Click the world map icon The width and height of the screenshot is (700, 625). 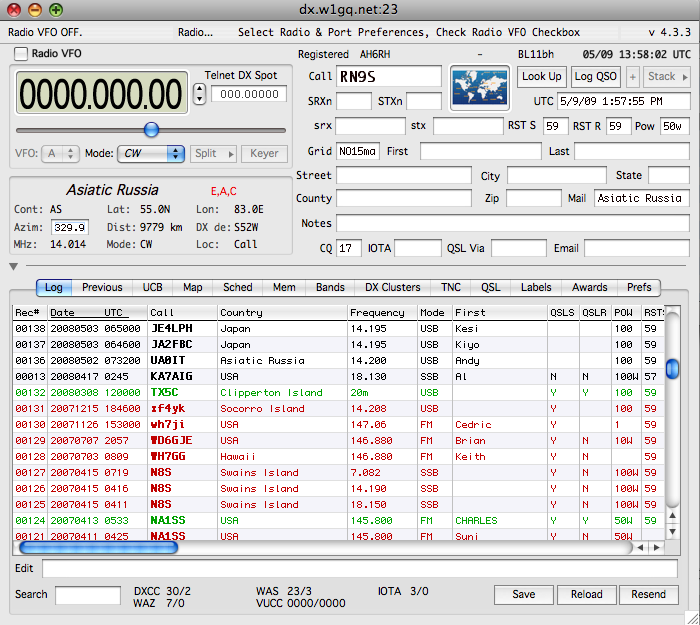480,88
